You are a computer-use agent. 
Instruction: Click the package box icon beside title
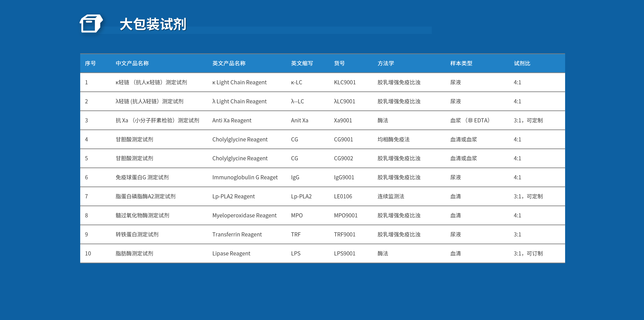pos(91,24)
